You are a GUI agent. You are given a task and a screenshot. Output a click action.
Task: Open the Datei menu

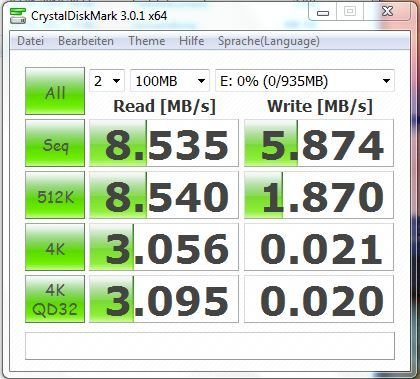[x=30, y=41]
